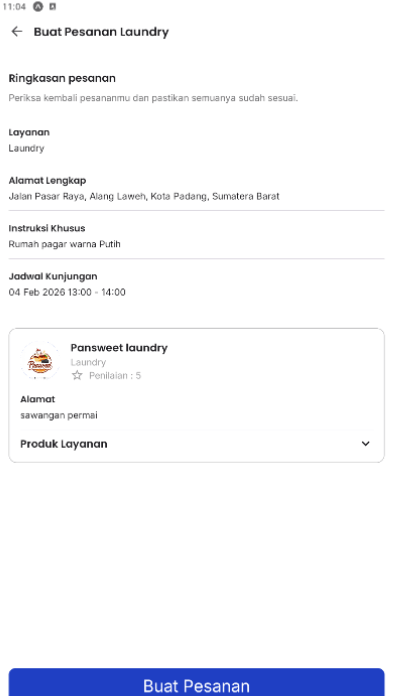Tap the square status bar notification icon
The image size is (393, 696).
pyautogui.click(x=52, y=6)
